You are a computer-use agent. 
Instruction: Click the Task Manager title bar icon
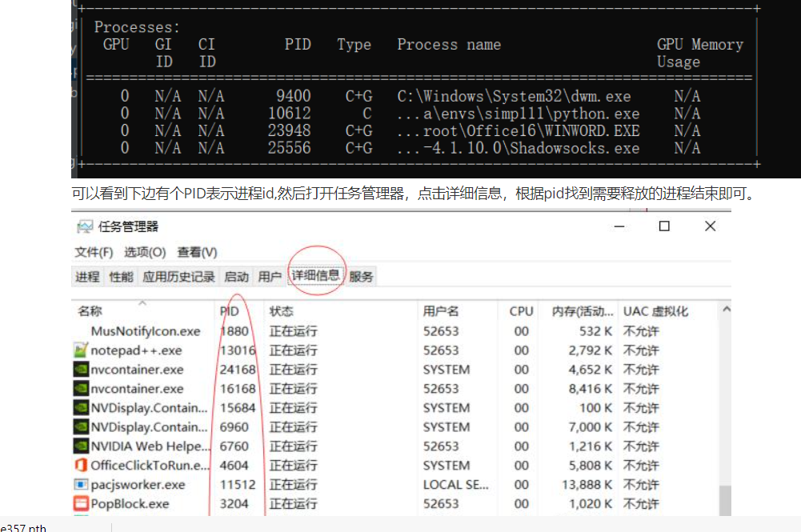pos(85,226)
